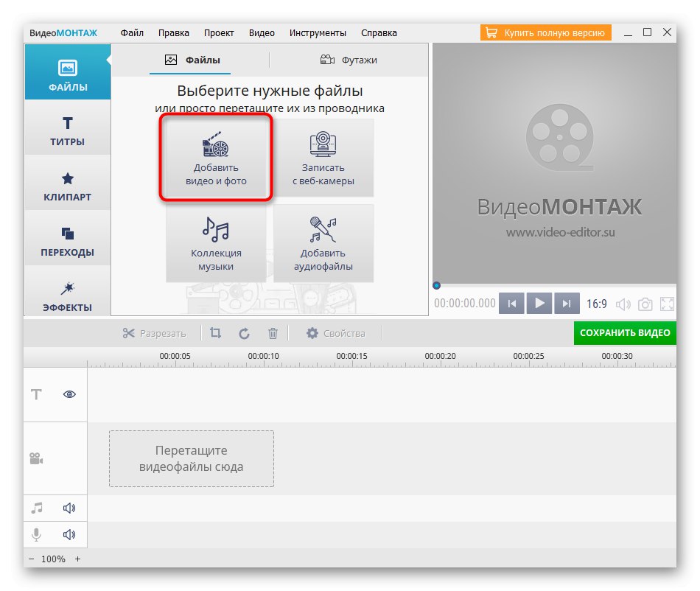Switch to the Футажи tab
The width and height of the screenshot is (700, 591).
[349, 60]
